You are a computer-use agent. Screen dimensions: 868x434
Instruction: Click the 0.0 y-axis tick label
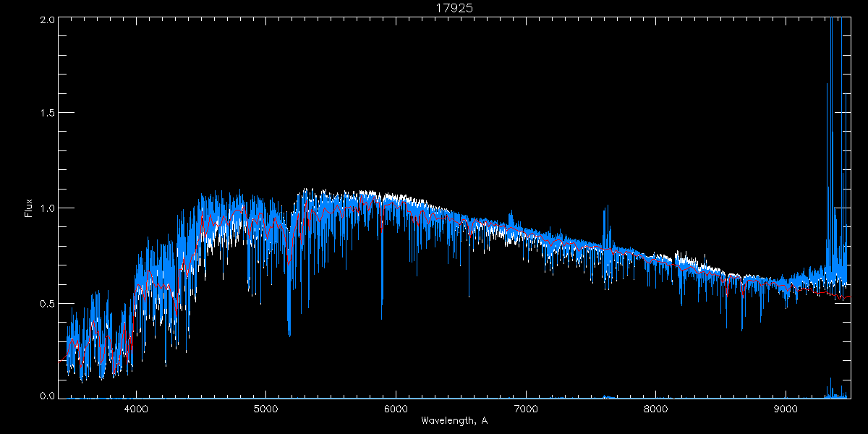click(45, 396)
